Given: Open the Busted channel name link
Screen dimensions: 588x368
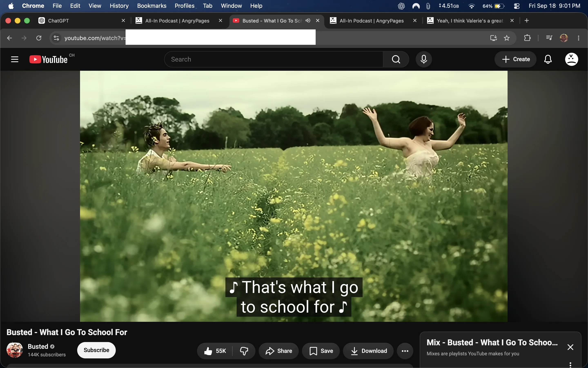Looking at the screenshot, I should click(x=38, y=346).
